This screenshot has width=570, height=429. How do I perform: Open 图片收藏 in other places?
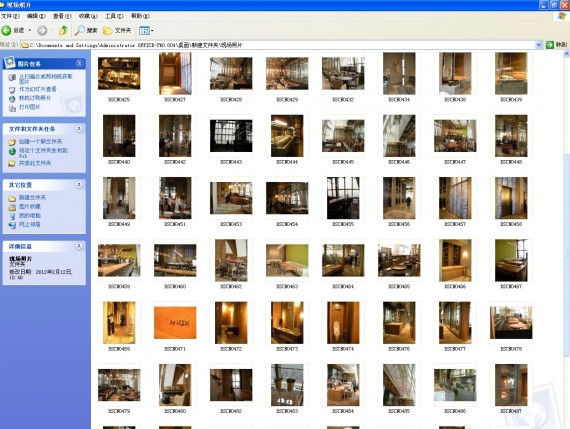click(29, 207)
